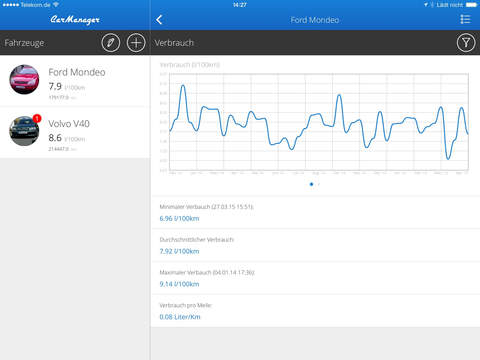Tap the consumption line chart
480x360 pixels.
[315, 122]
